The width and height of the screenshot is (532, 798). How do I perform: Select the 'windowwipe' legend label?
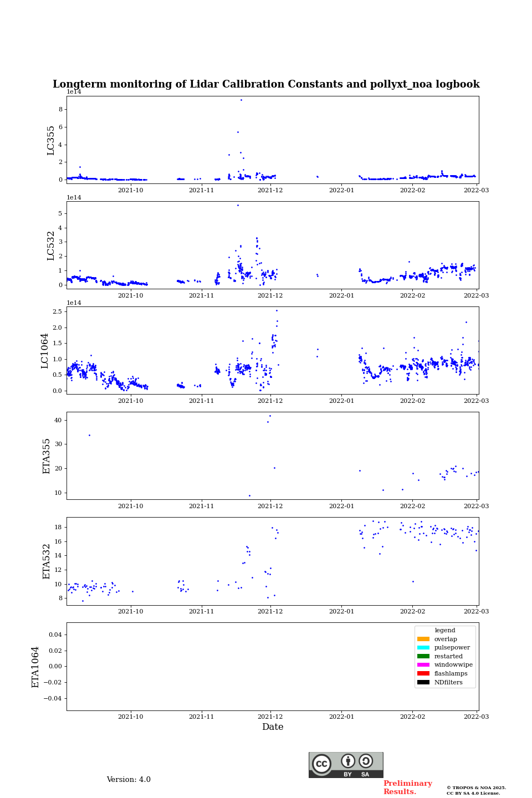point(453,665)
